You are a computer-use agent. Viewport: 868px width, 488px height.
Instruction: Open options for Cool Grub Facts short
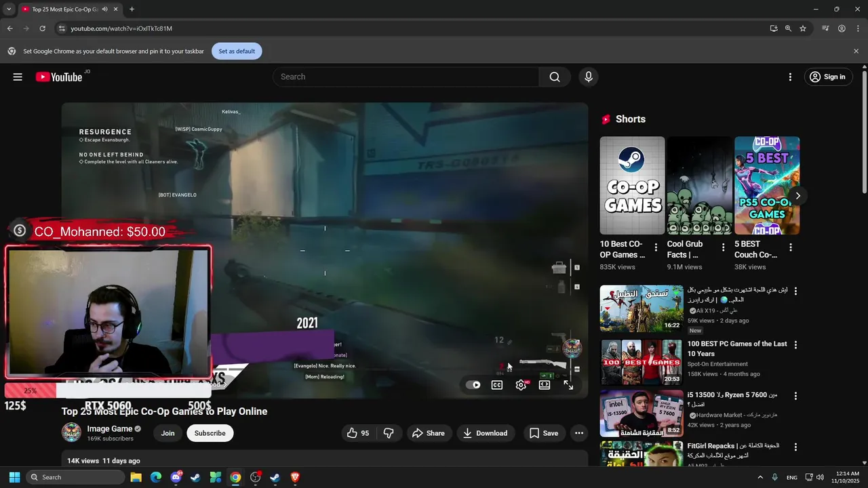(x=723, y=247)
